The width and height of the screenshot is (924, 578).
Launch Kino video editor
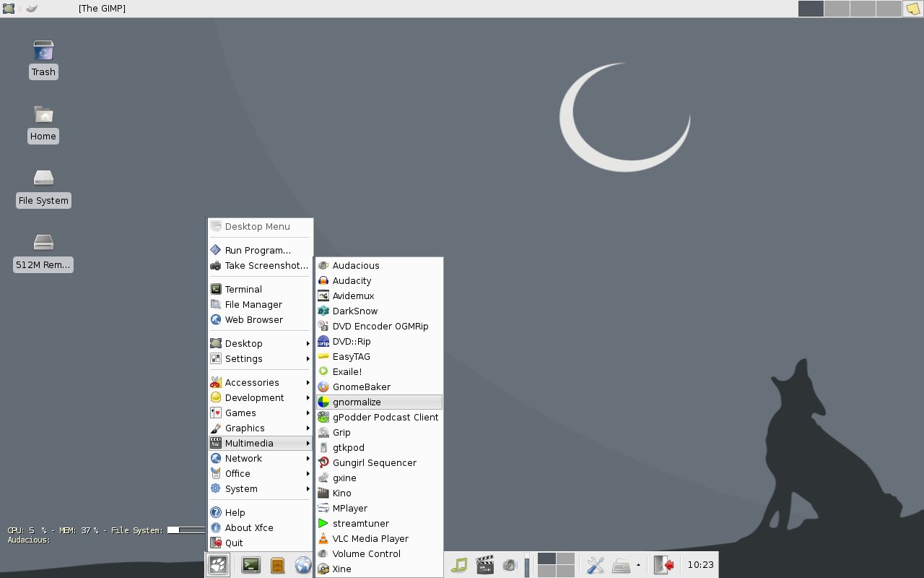coord(379,493)
